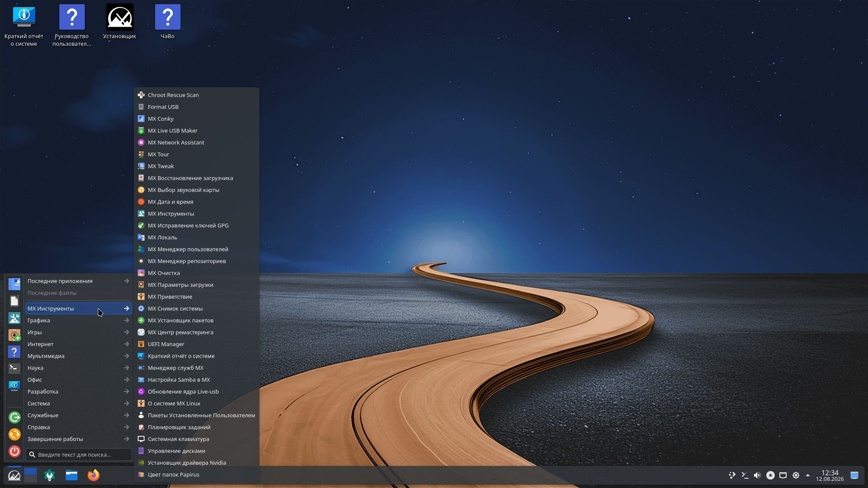This screenshot has height=488, width=868.
Task: Open 'MX Tweak' from the submenu
Action: click(197, 166)
